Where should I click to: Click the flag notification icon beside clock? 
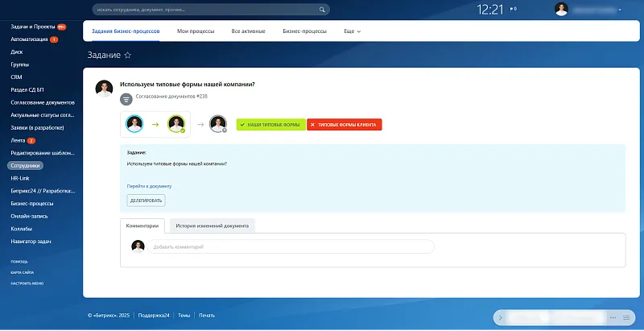(514, 9)
